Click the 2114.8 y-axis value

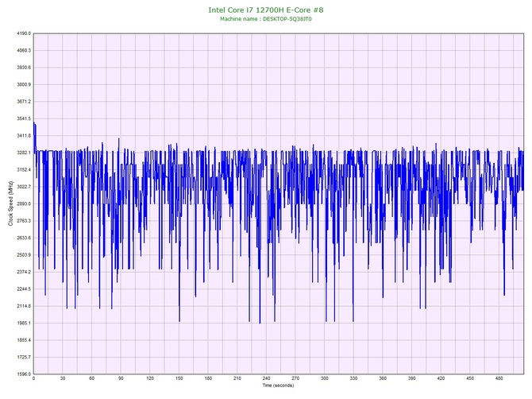(x=24, y=306)
